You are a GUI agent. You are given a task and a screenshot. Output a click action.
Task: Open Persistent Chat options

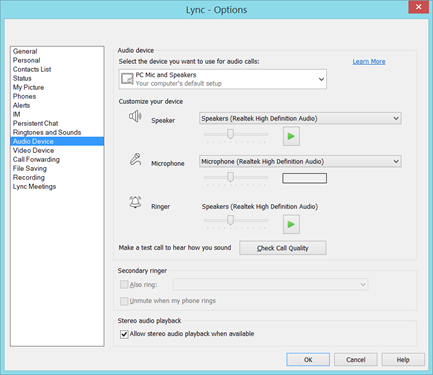tap(57, 123)
